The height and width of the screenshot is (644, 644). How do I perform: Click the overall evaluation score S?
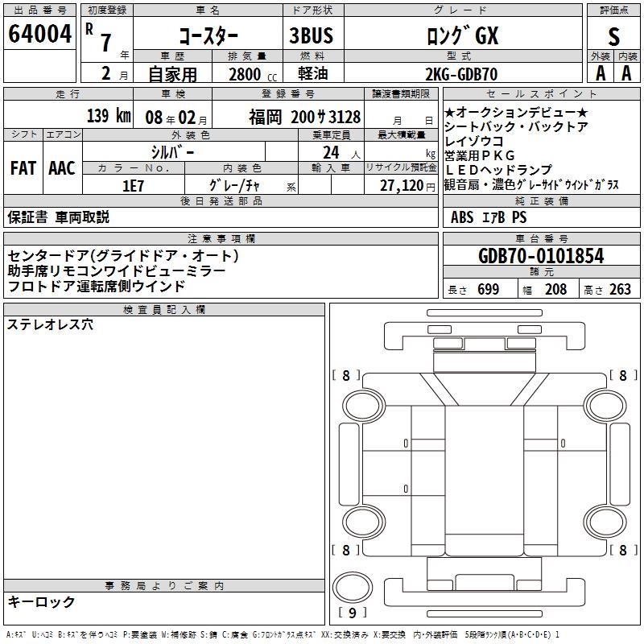[613, 36]
